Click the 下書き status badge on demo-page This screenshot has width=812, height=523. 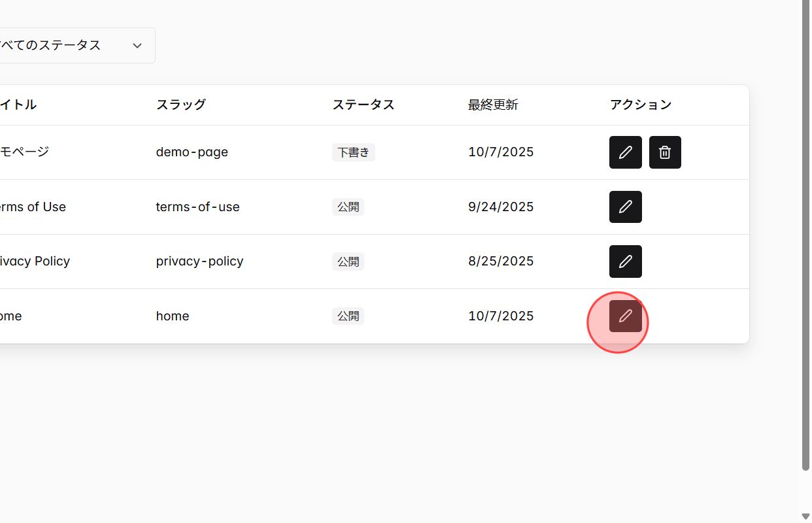coord(353,152)
